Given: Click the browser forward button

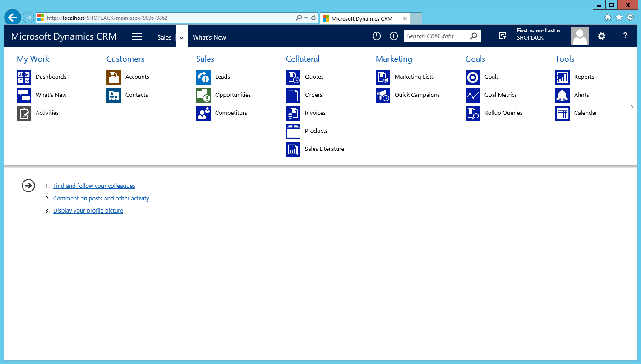Looking at the screenshot, I should pos(28,18).
